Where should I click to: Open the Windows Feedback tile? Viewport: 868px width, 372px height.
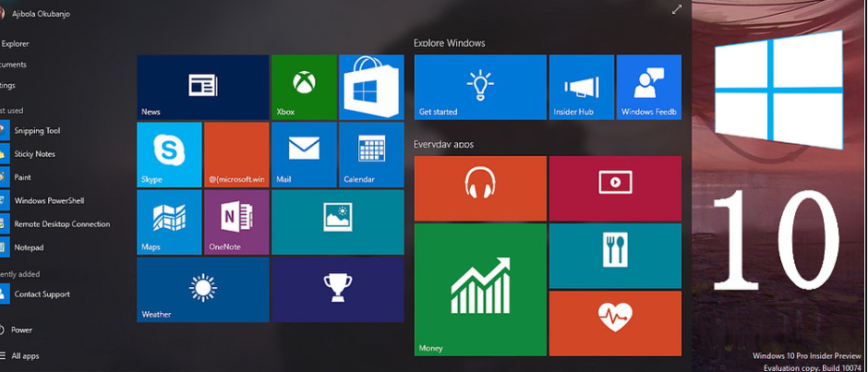[x=649, y=87]
